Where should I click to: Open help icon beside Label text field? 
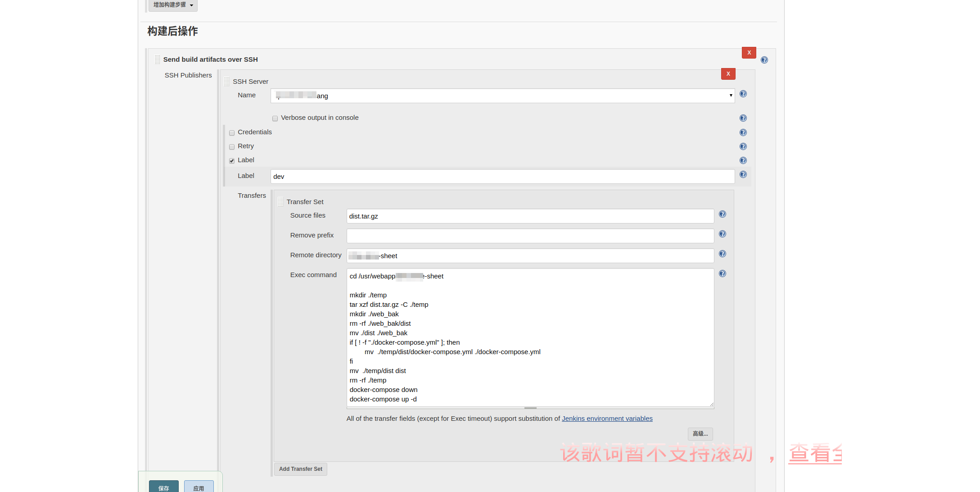pyautogui.click(x=743, y=174)
